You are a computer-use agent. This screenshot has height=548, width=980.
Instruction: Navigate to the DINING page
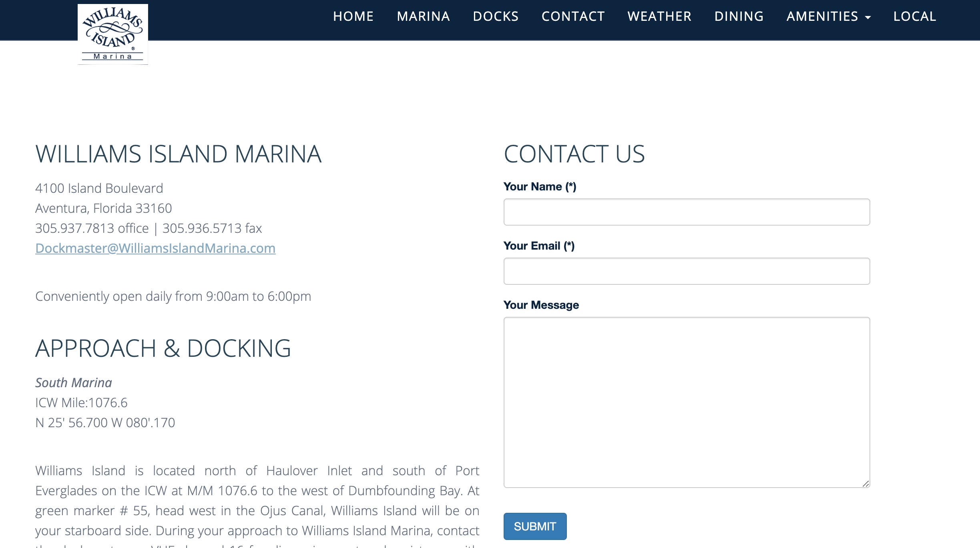(x=739, y=16)
